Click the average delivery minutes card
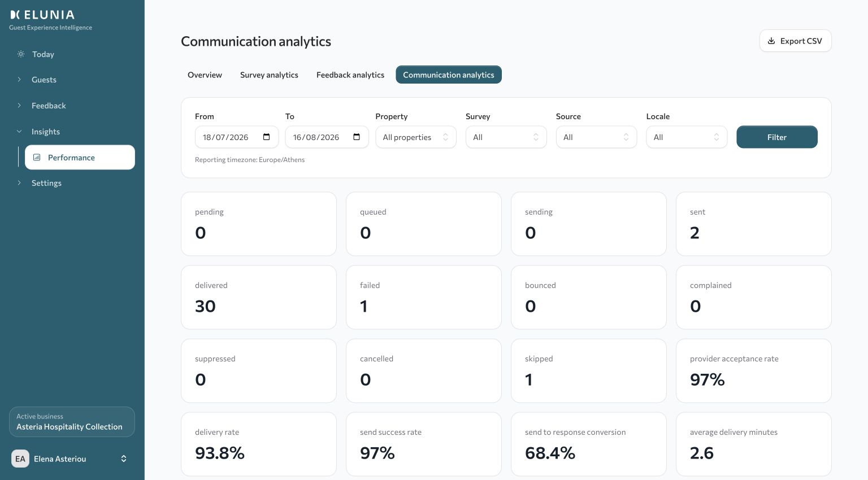 [x=754, y=444]
